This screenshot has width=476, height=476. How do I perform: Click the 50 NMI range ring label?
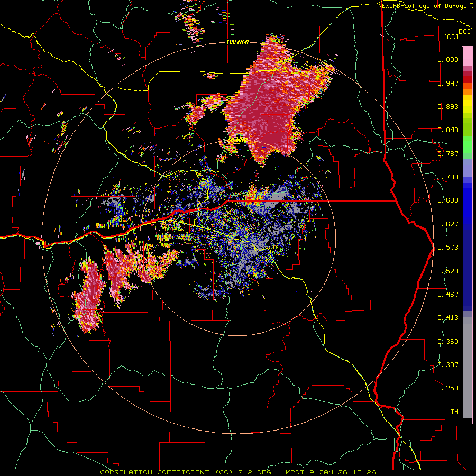click(237, 140)
